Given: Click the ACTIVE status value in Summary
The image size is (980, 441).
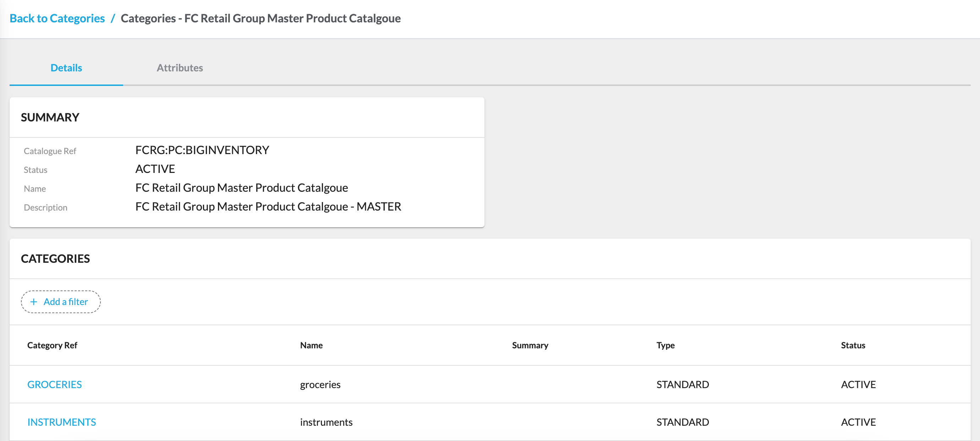Looking at the screenshot, I should click(155, 169).
